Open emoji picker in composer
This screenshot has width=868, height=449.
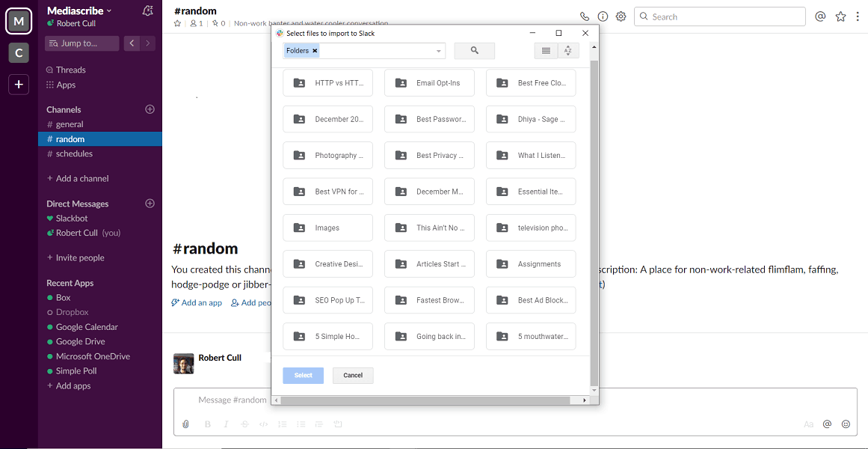846,424
